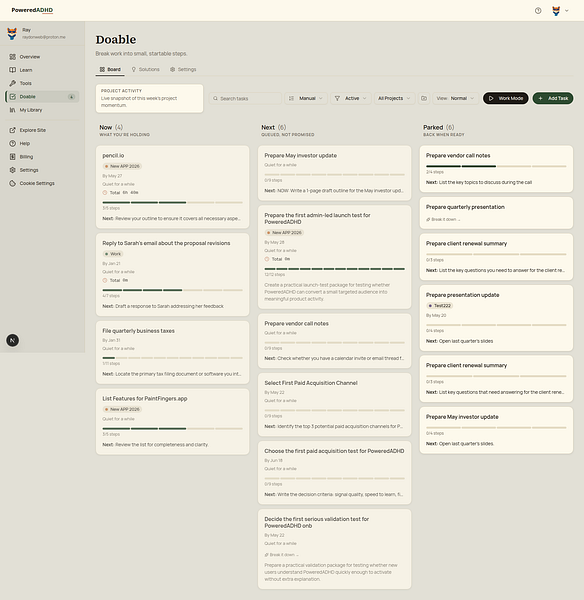584x600 pixels.
Task: Click Break it down on quarterly presentation card
Action: click(x=443, y=219)
